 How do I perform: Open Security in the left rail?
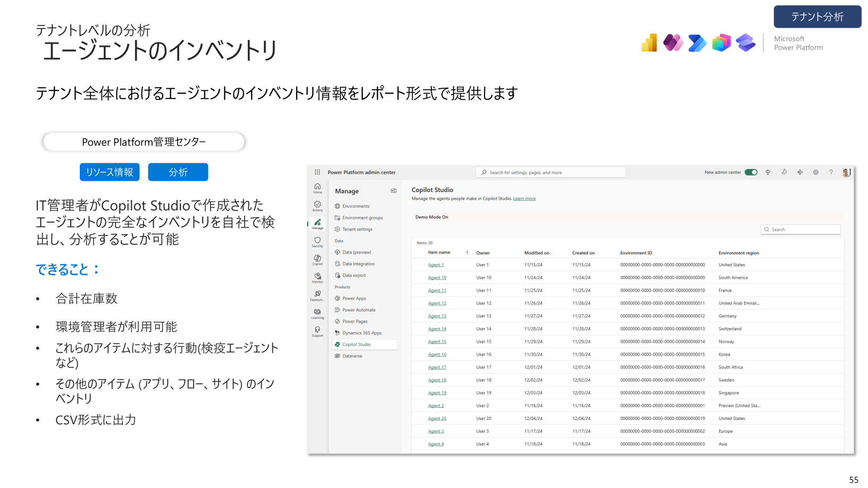[318, 242]
